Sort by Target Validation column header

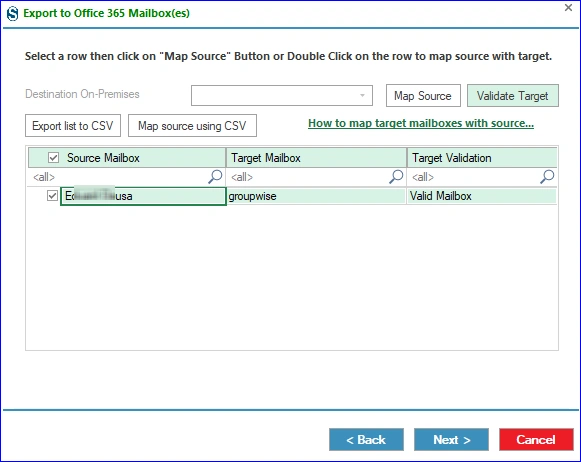pos(482,157)
